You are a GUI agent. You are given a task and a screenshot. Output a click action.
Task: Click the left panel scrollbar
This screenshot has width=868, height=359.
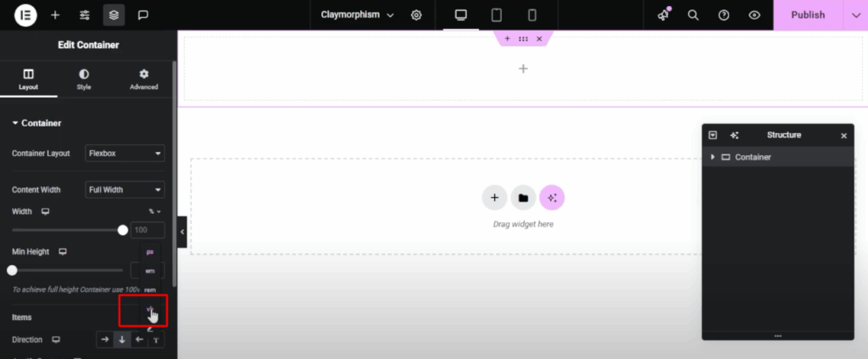pyautogui.click(x=175, y=173)
